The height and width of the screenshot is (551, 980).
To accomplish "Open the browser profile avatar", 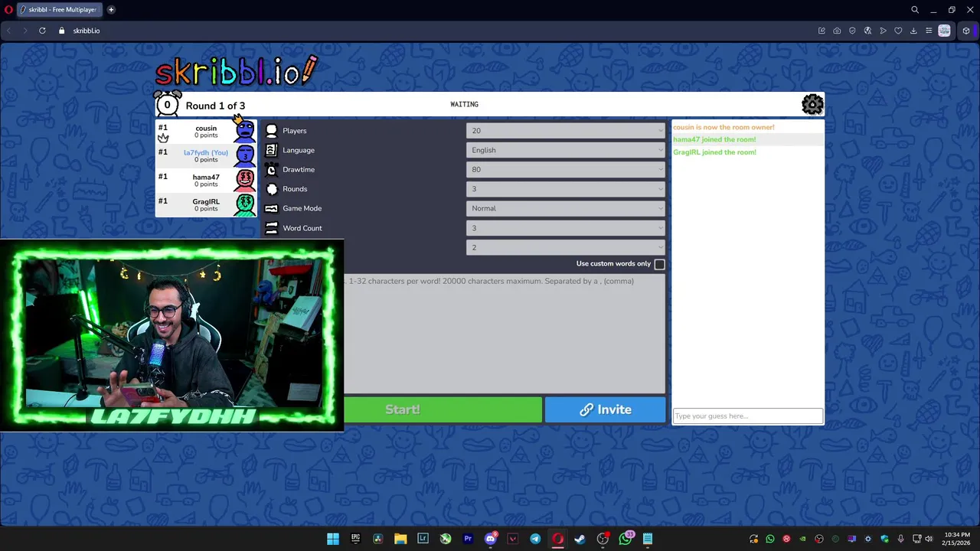I will (x=944, y=31).
